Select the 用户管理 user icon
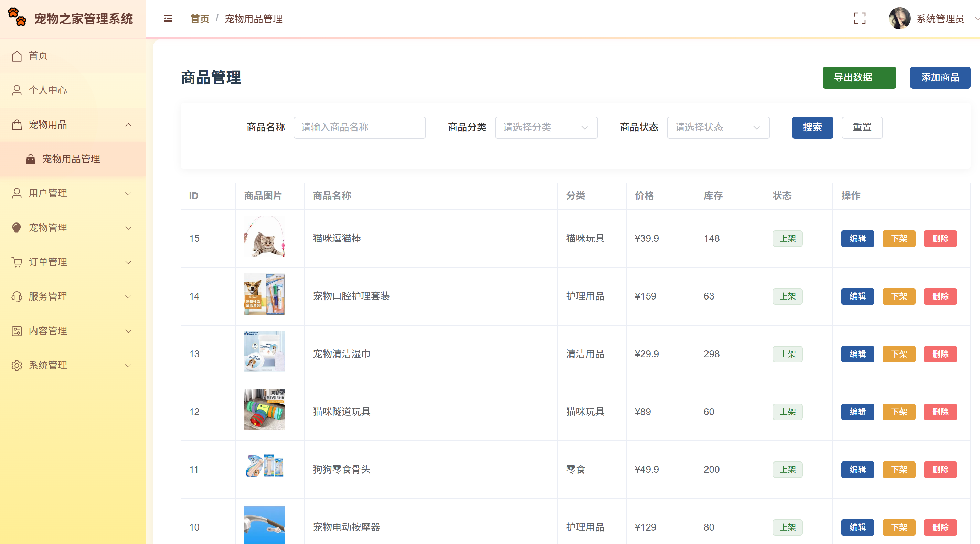The image size is (980, 544). (17, 193)
